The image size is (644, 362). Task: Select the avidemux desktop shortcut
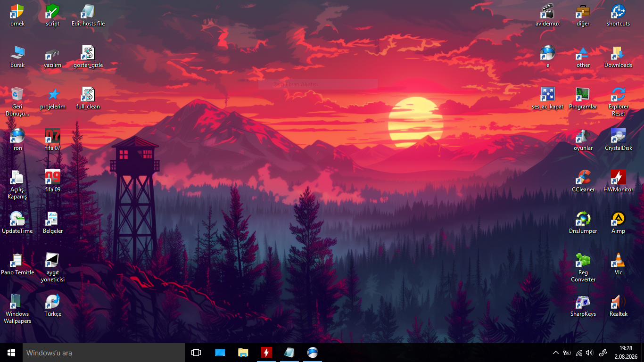point(547,15)
